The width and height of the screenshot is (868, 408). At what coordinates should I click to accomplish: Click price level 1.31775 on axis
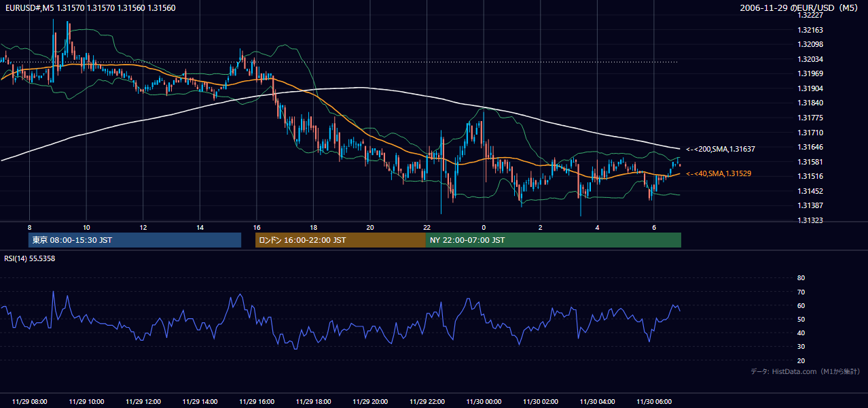[x=810, y=118]
